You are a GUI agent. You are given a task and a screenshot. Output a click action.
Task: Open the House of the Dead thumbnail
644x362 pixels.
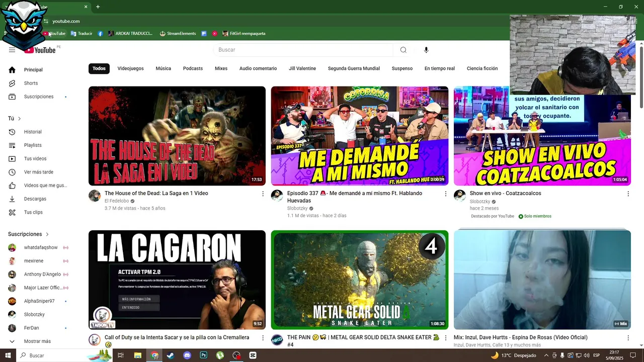177,136
